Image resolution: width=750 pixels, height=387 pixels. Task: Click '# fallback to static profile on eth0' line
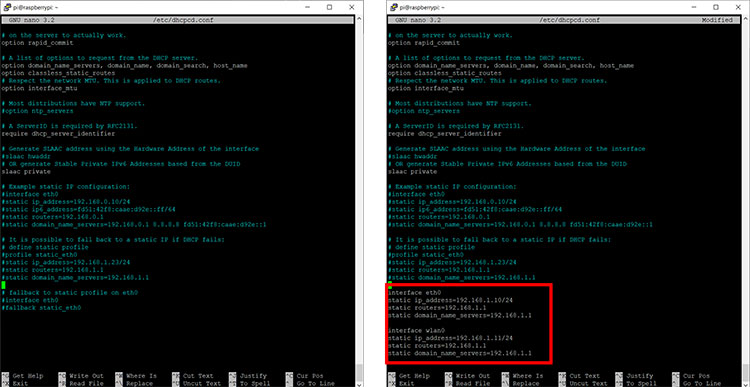(70, 293)
